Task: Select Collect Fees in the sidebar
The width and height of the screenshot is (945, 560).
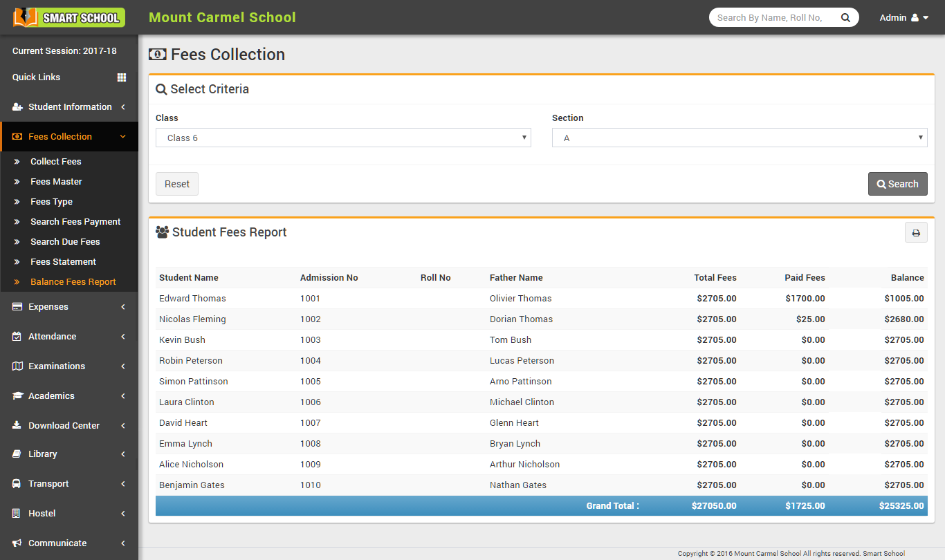Action: (55, 161)
